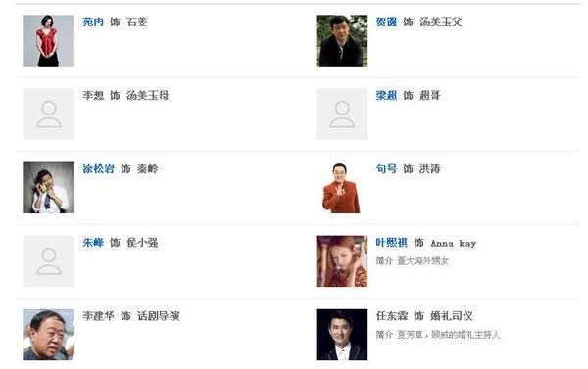Open the 贺镪 actor link
This screenshot has height=369, width=588.
[386, 22]
